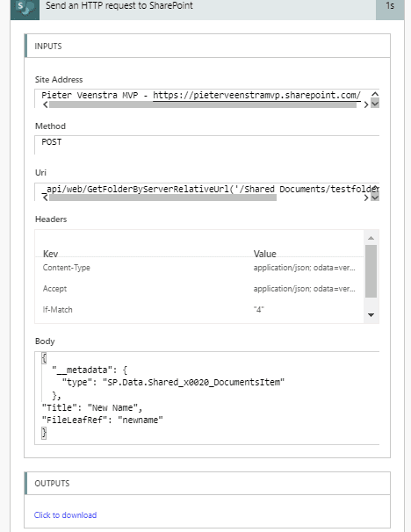Viewport: 411px width, 532px height.
Task: Click the "FileLeafRef": "newname" line
Action: coord(102,420)
